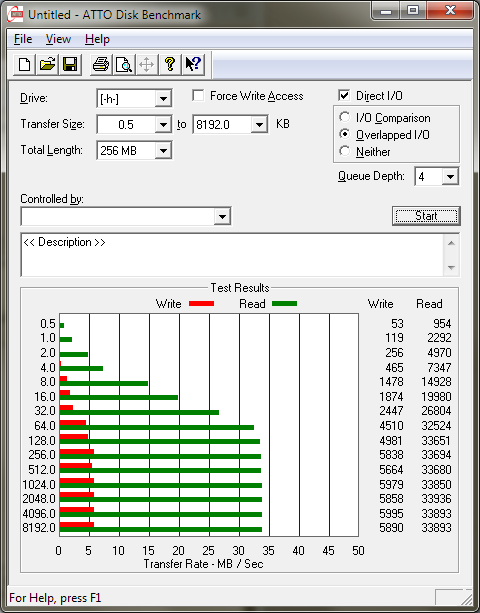Open the Total Length 256 MB dropdown

(163, 151)
